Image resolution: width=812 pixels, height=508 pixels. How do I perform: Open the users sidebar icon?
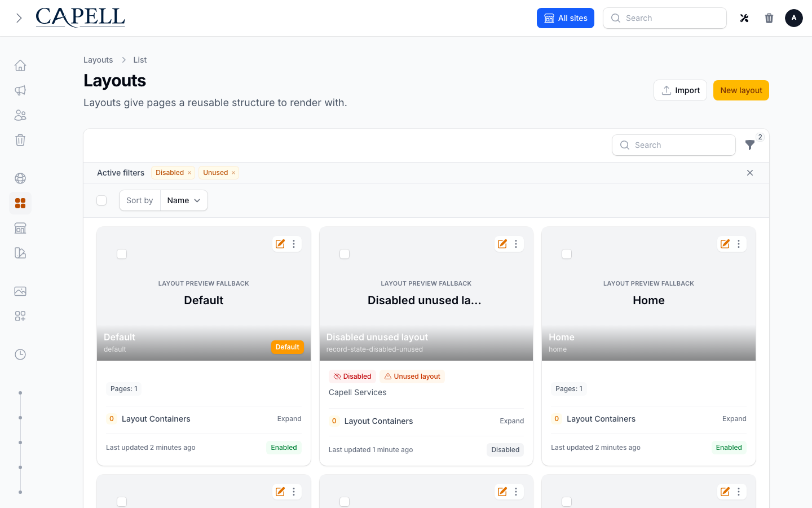point(20,115)
